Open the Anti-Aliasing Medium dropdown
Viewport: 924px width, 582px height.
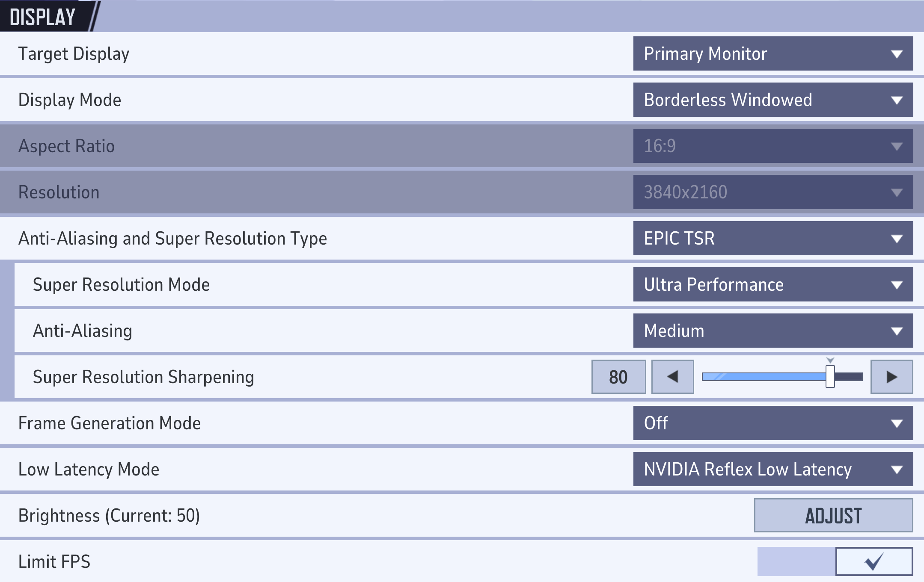[772, 331]
